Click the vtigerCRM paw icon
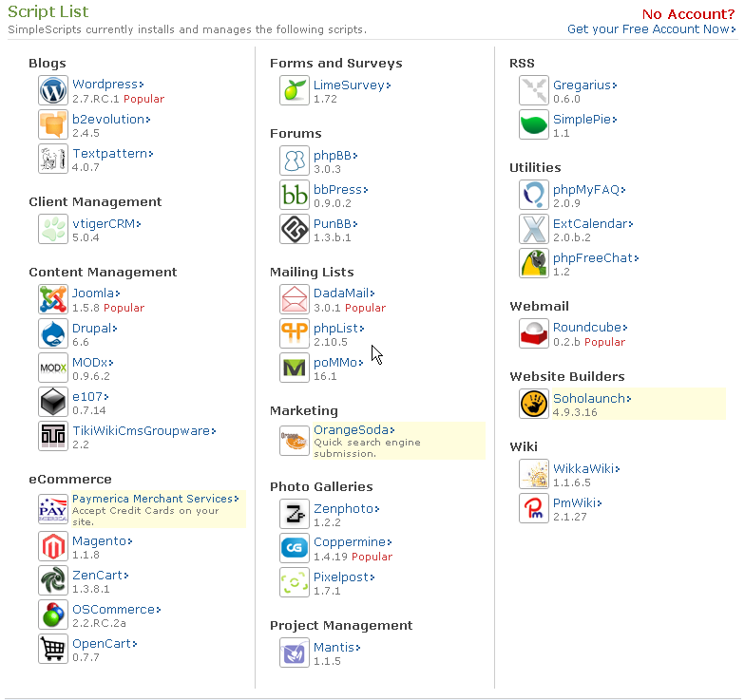 coord(53,229)
